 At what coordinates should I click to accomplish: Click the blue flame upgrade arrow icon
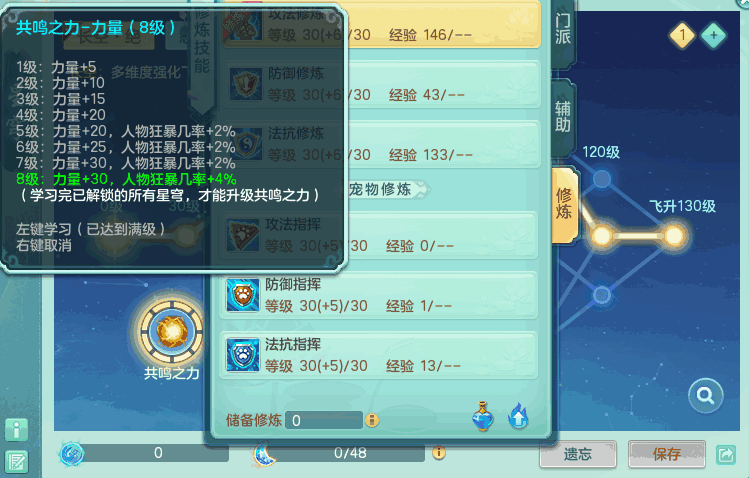(x=518, y=416)
